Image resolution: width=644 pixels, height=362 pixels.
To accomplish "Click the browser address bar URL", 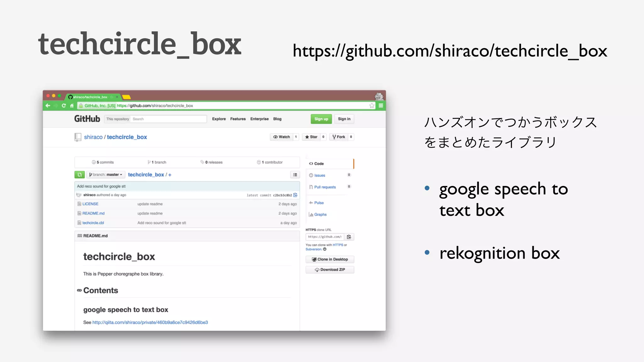I will click(155, 106).
